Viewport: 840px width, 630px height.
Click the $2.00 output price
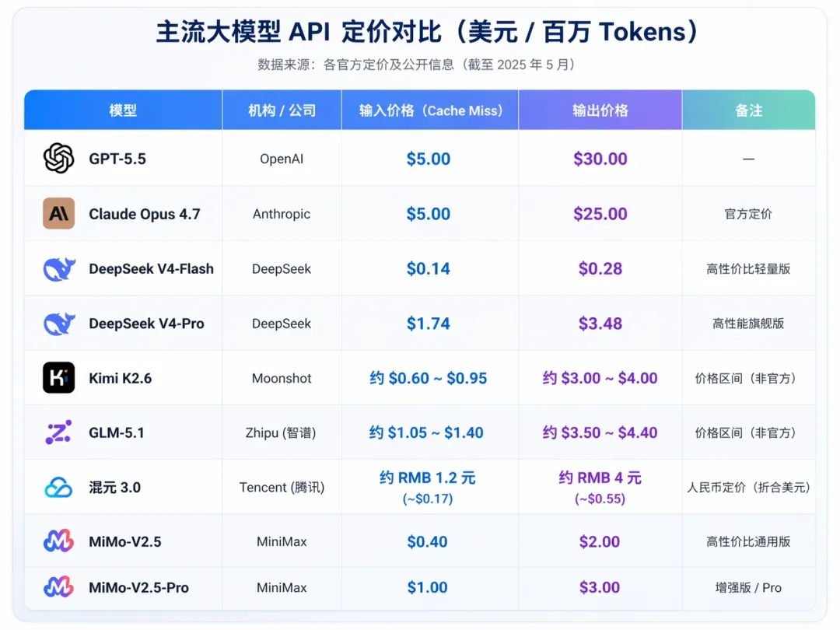tap(600, 541)
